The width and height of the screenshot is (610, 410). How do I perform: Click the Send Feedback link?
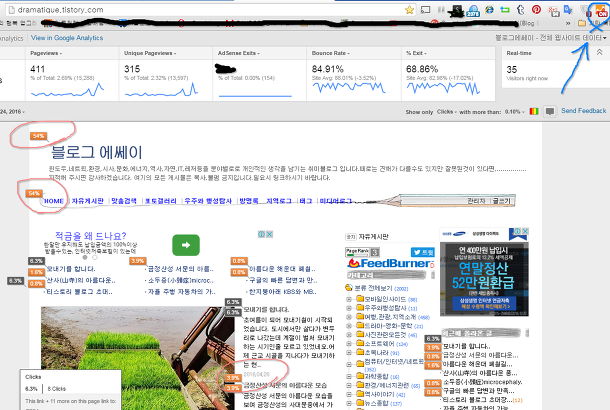584,111
